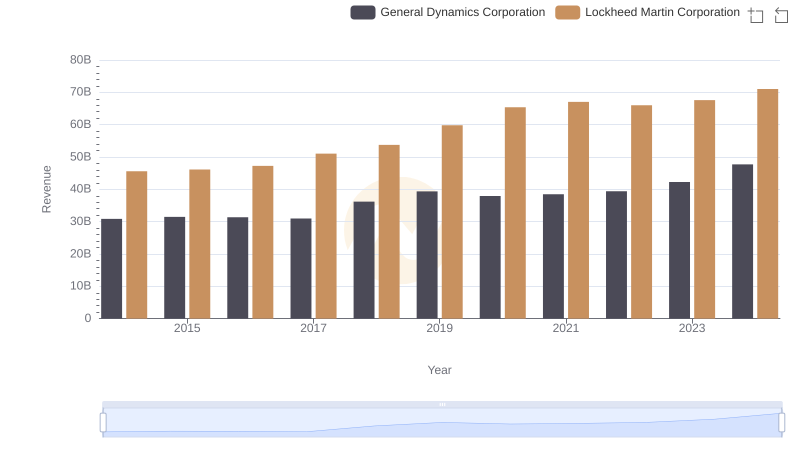Select the 2020 General Dynamics bar

[x=490, y=257]
